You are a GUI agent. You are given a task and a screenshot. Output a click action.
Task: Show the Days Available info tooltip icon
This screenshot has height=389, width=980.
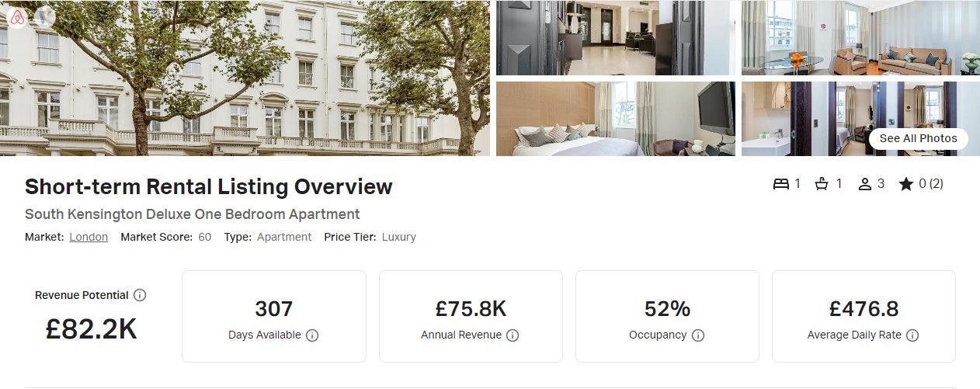click(312, 335)
